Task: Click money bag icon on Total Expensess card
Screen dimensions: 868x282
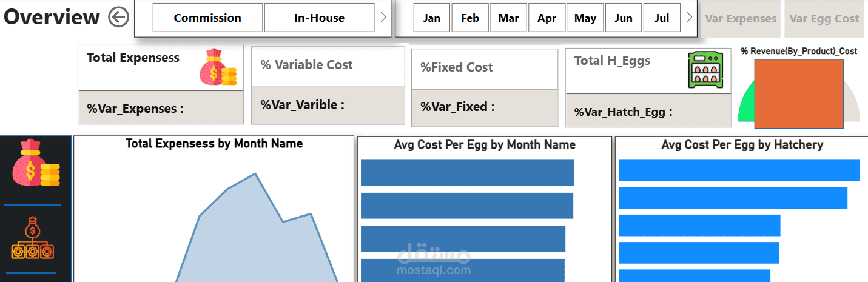Action: tap(218, 67)
